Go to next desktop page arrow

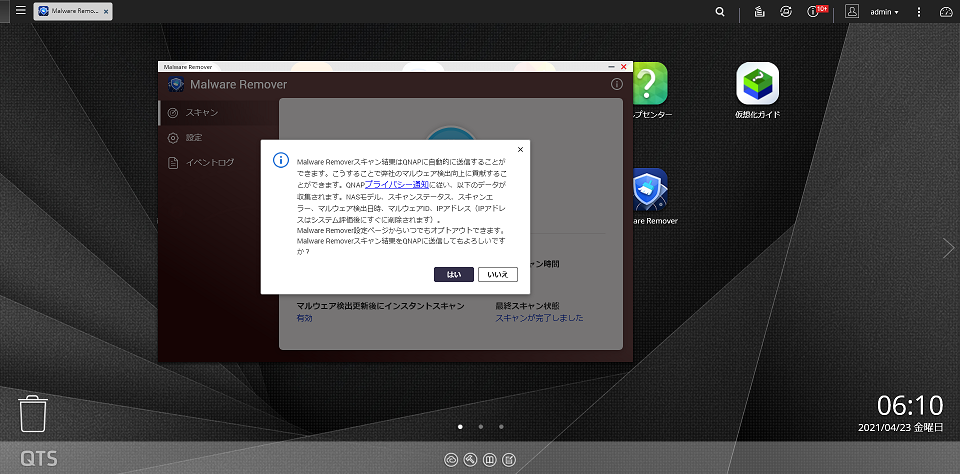tap(948, 248)
